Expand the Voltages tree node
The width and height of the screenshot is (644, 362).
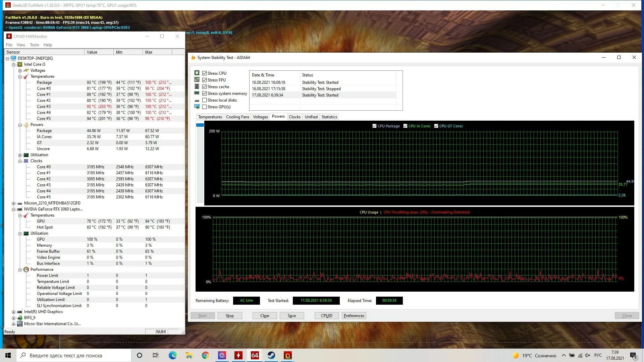coord(20,71)
